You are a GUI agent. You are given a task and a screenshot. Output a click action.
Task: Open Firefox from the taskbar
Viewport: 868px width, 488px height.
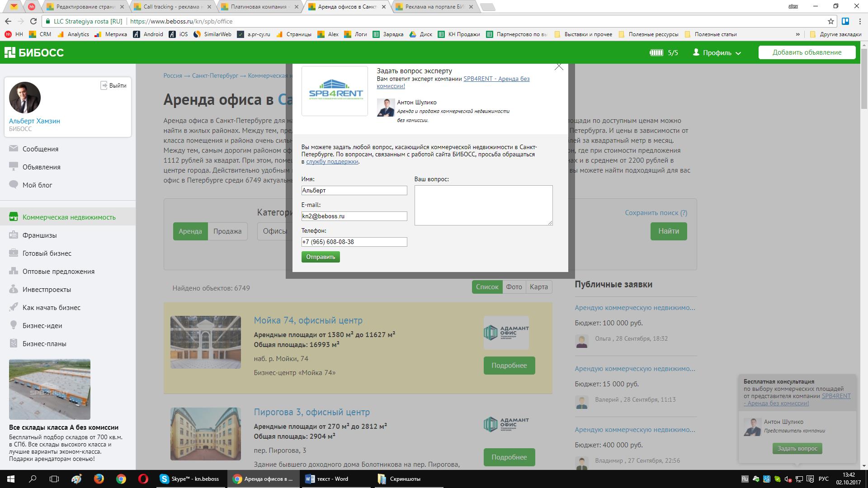click(x=99, y=479)
